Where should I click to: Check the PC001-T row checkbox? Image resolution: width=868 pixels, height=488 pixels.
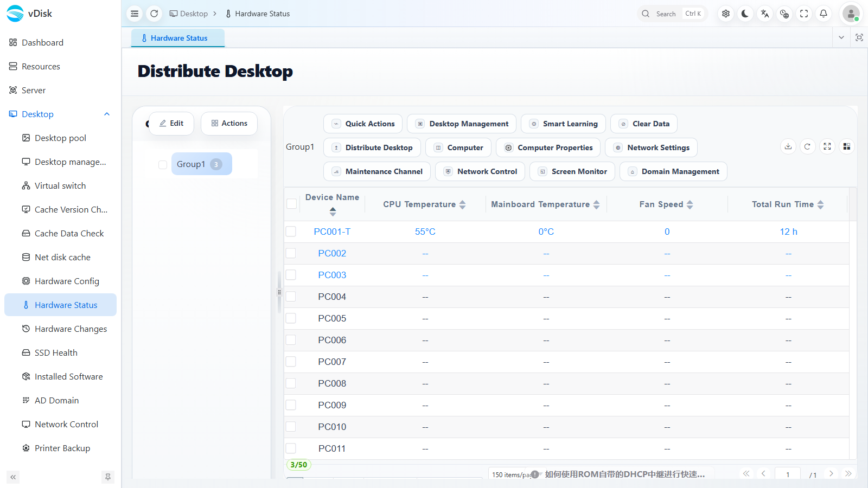pyautogui.click(x=291, y=232)
